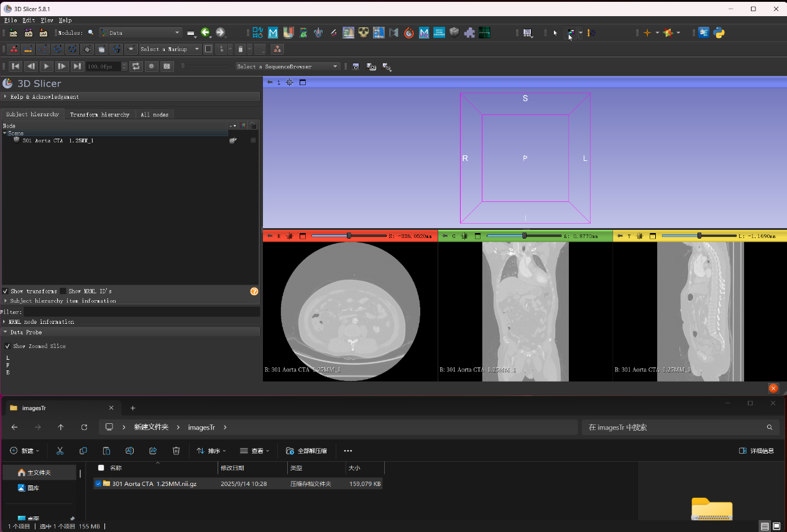787x532 pixels.
Task: Open 主文件夹 in the Explorer sidebar
Action: [x=39, y=473]
